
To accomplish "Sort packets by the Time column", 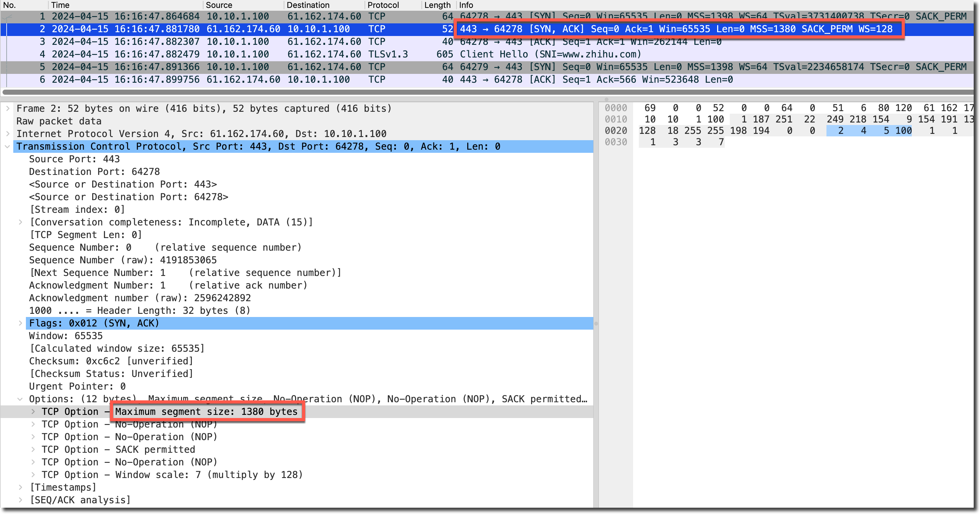I will pyautogui.click(x=60, y=5).
